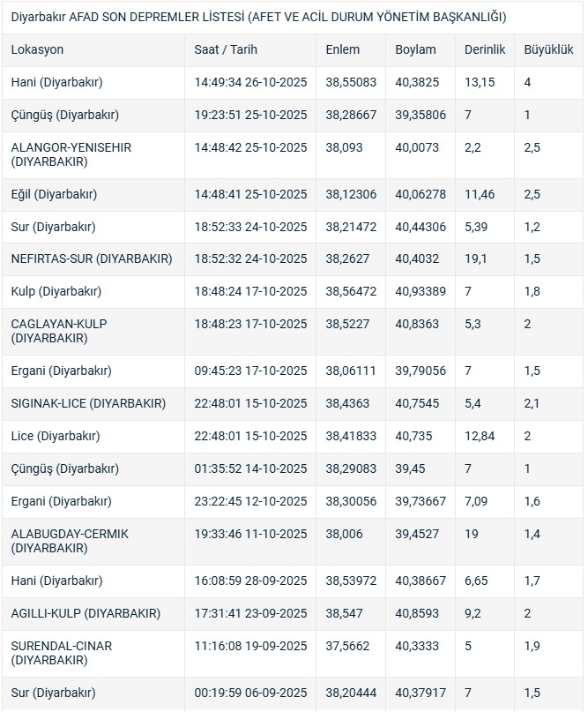Select the SURENDAL-CINAR (DIYARBAKIR) location cell
Screen dimensions: 588x712
pyautogui.click(x=62, y=653)
